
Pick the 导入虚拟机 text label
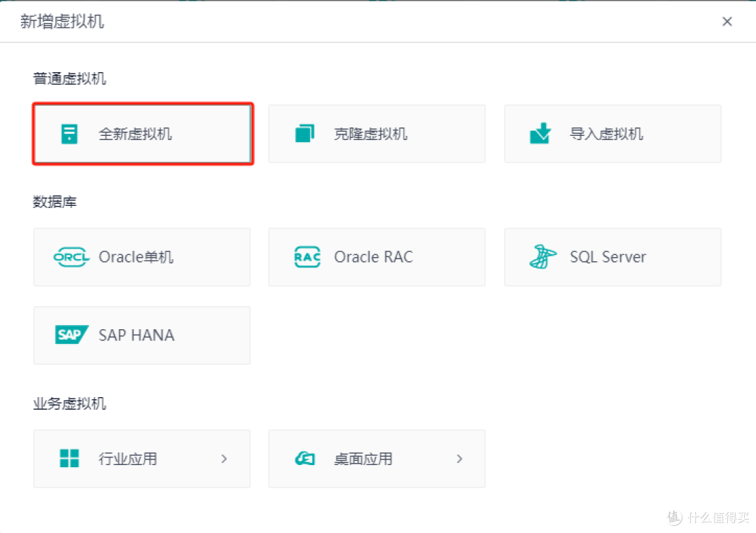606,134
